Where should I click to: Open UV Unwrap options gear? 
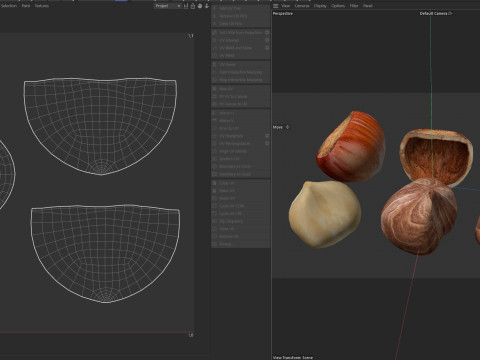click(x=267, y=40)
